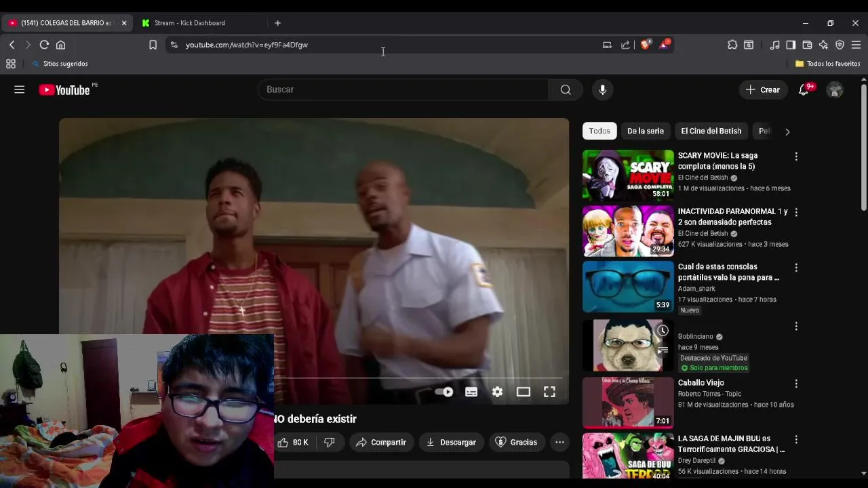Reload the page

[44, 45]
